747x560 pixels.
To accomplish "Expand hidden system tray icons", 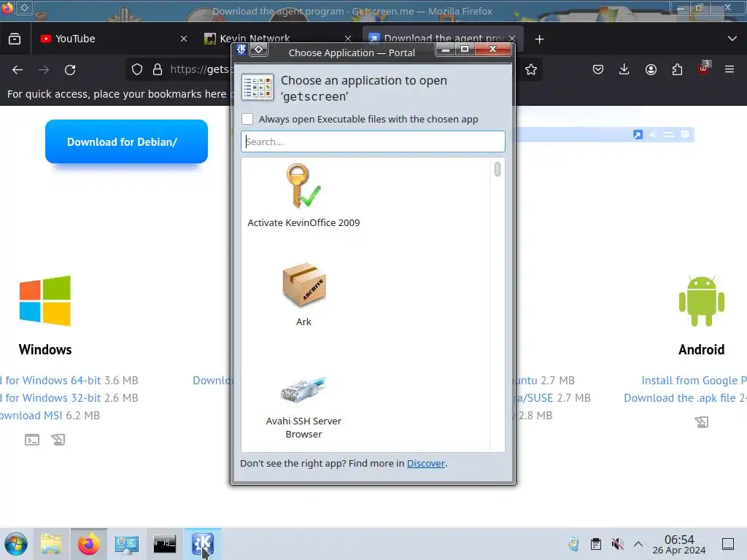I will (638, 544).
